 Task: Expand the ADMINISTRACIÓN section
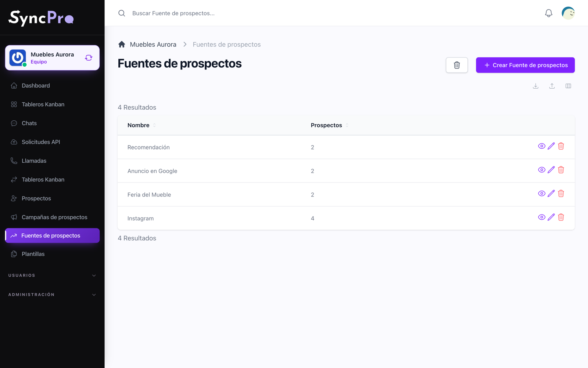tap(52, 294)
